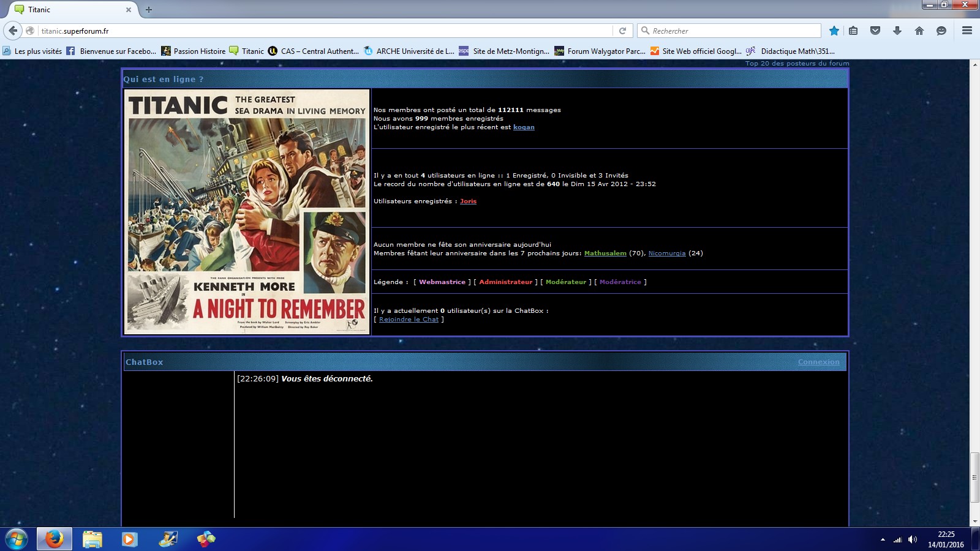Focus the address bar titanic.superforum.fr

coord(325,31)
